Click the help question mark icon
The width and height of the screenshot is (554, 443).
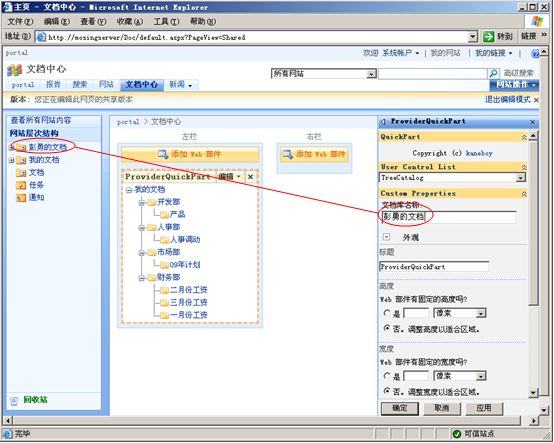click(535, 53)
